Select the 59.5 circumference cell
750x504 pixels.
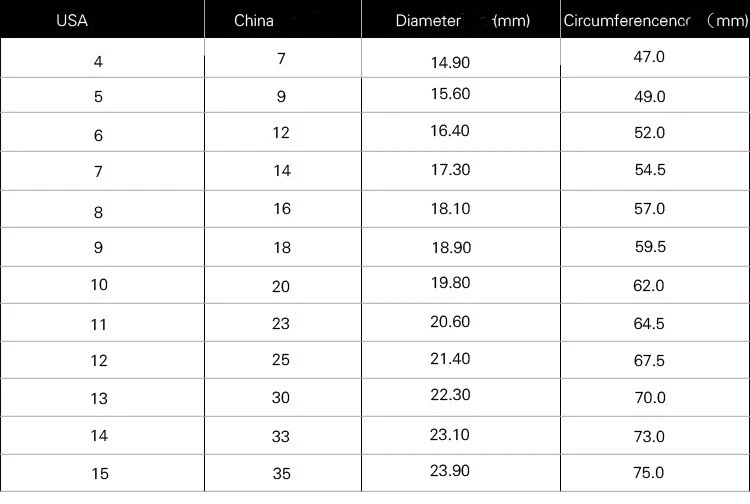coord(649,247)
